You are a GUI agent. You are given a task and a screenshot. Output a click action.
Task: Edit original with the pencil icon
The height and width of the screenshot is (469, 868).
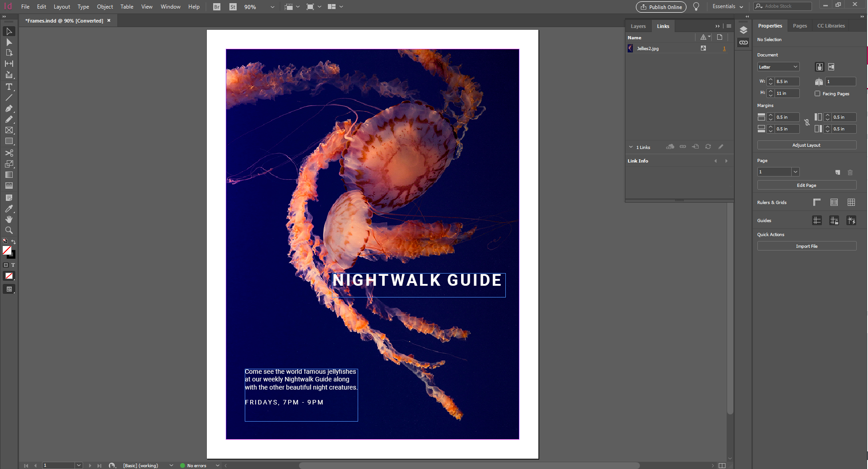point(721,147)
